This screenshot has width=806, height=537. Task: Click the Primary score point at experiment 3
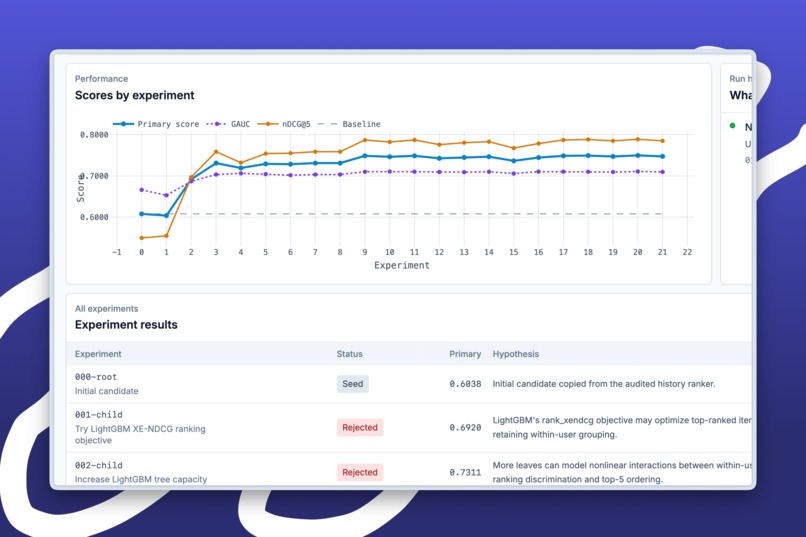tap(216, 163)
